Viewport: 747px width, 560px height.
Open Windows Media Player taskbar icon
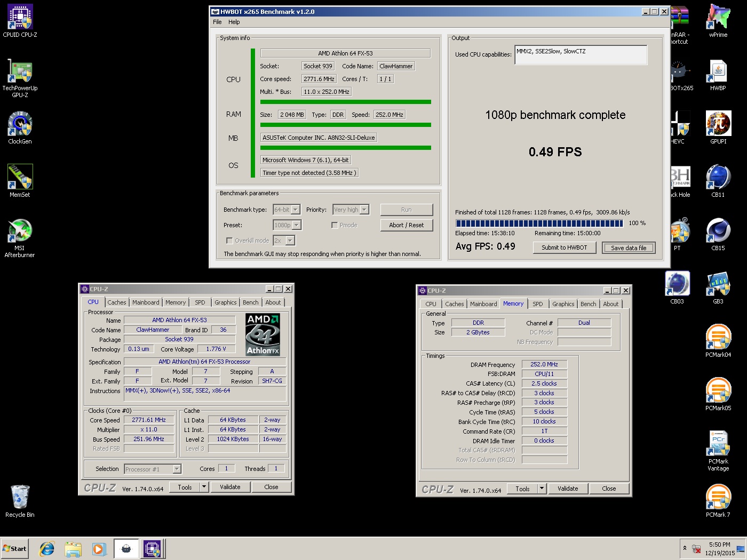tap(99, 548)
